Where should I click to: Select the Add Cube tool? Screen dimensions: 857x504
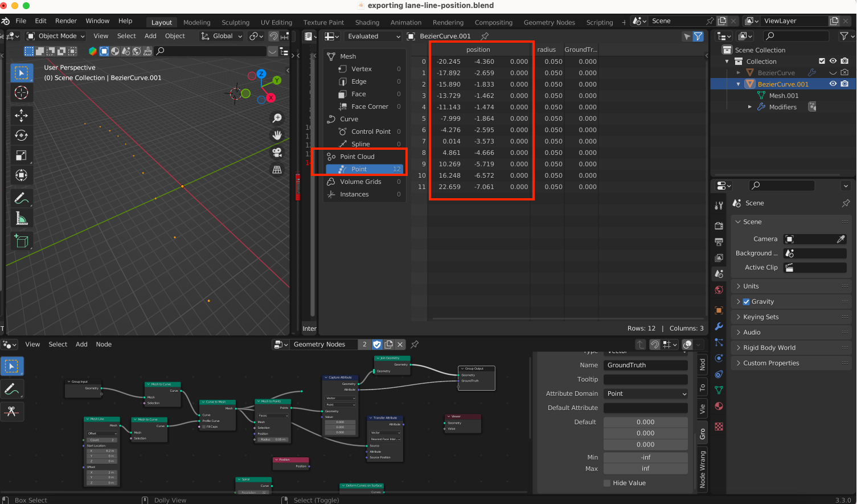pyautogui.click(x=21, y=241)
